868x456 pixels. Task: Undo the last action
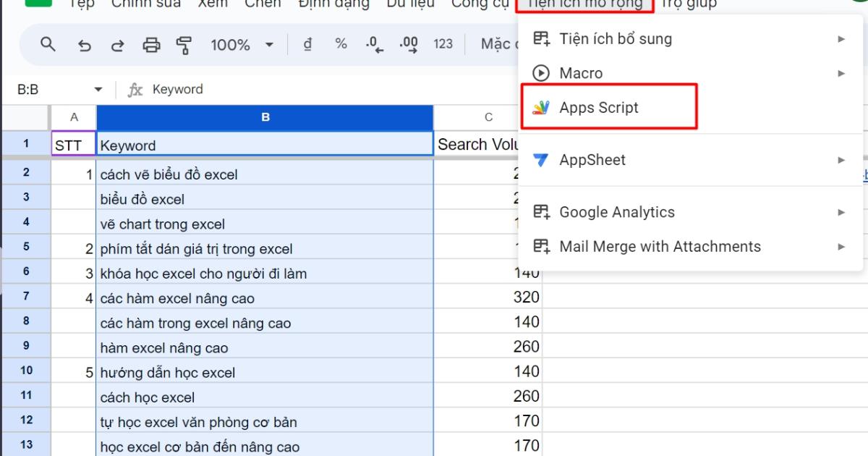pyautogui.click(x=85, y=43)
